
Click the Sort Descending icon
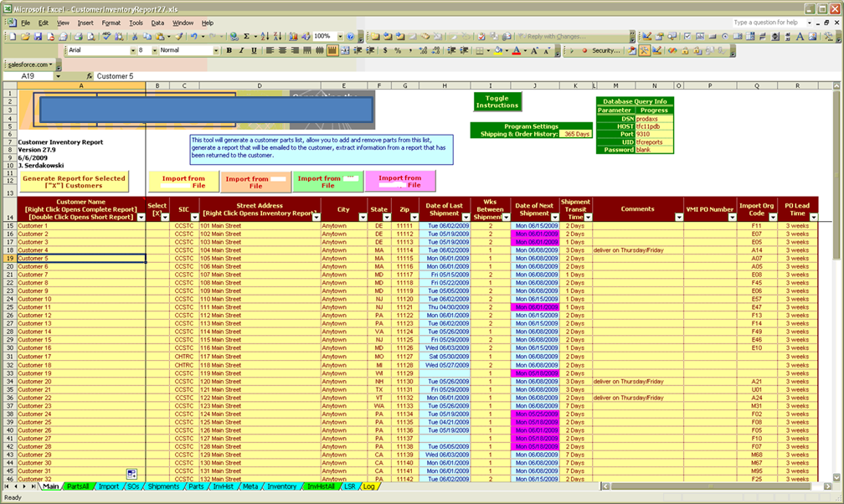tap(277, 37)
